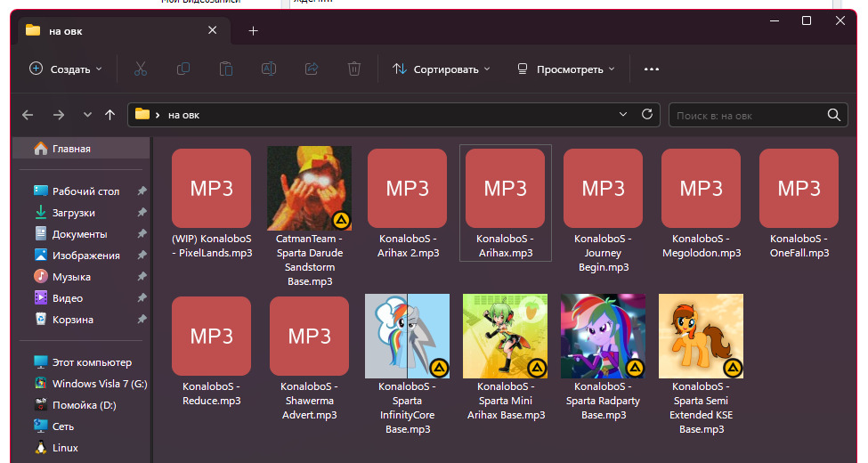Click the Share icon in toolbar
The width and height of the screenshot is (868, 463).
click(x=312, y=69)
